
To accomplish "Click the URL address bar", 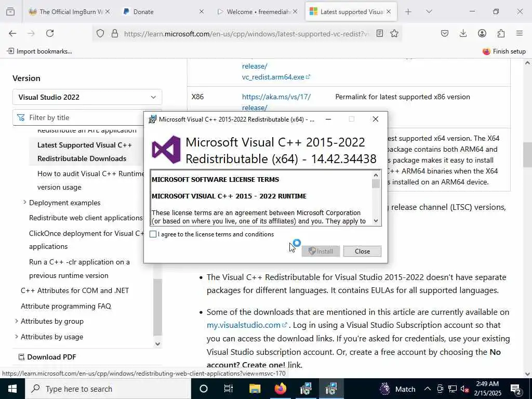I will [247, 34].
